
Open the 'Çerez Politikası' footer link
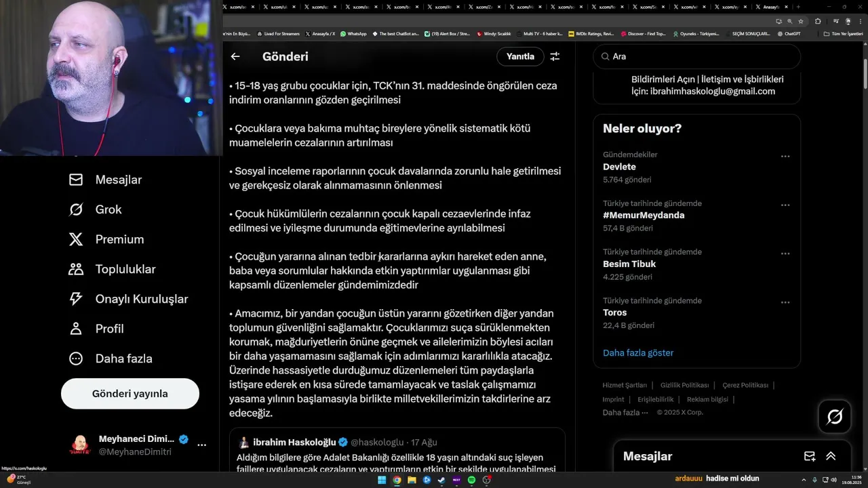(745, 386)
